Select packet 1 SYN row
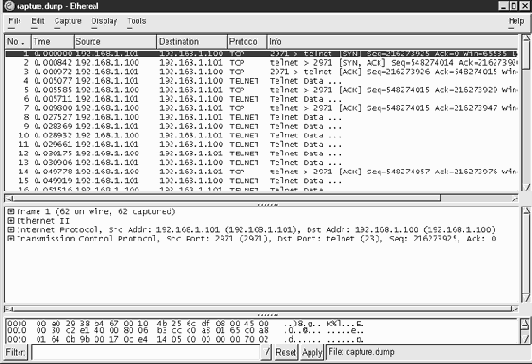Image resolution: width=532 pixels, height=364 pixels. coord(262,54)
